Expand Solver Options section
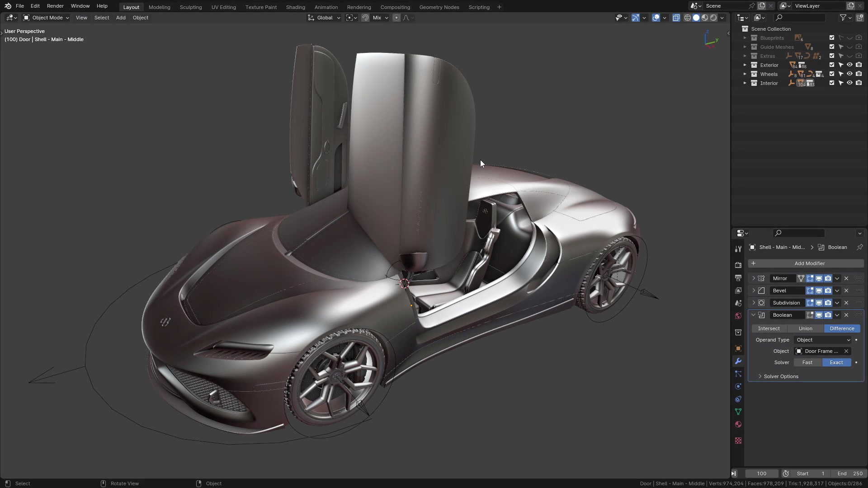868x488 pixels. click(x=781, y=376)
